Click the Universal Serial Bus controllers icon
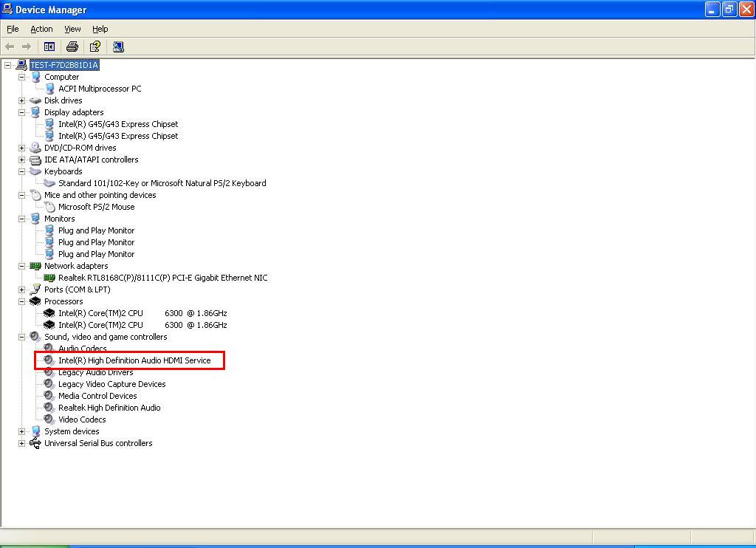 35,443
